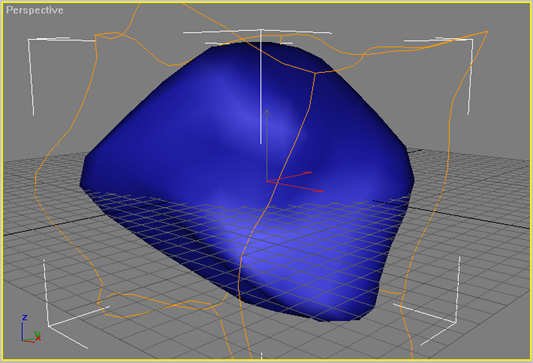Click the pointed top-right corner of orange spline

click(x=487, y=32)
